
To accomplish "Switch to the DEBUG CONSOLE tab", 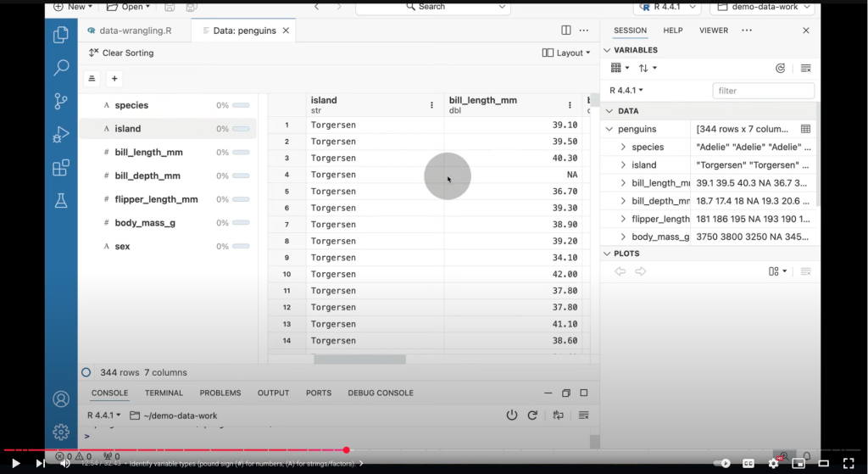I will click(x=381, y=393).
